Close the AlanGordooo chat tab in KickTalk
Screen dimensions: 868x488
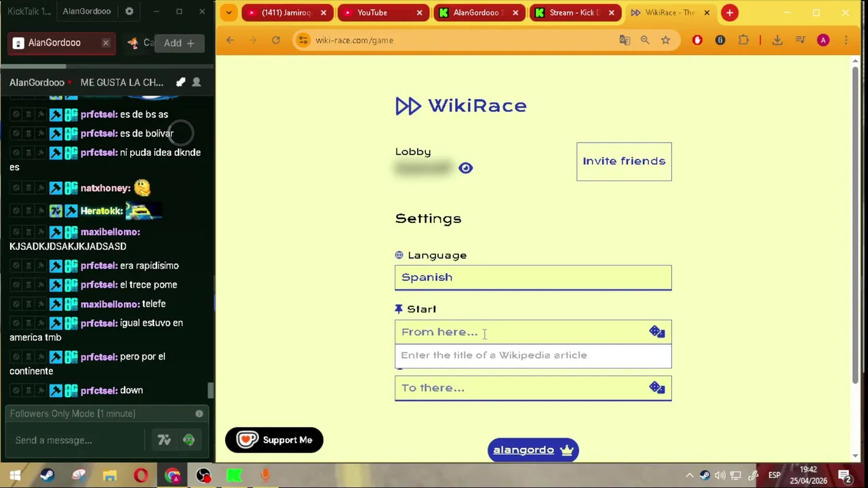tap(106, 43)
